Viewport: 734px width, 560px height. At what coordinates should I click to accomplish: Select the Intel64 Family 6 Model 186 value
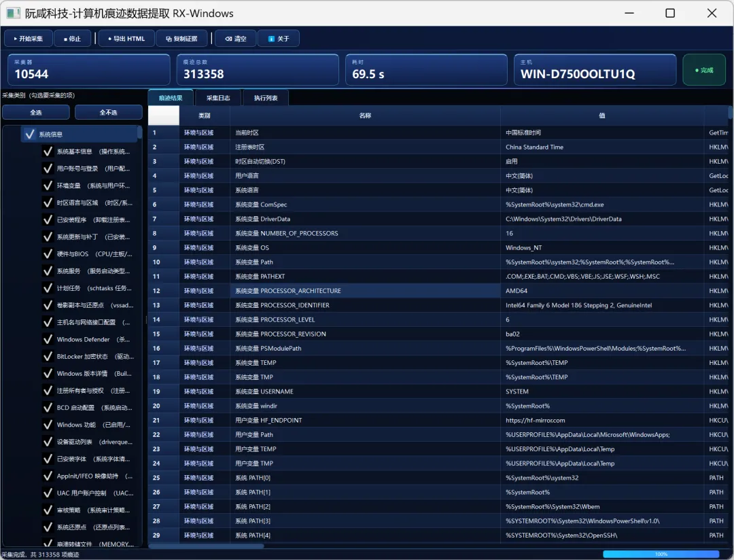(602, 305)
